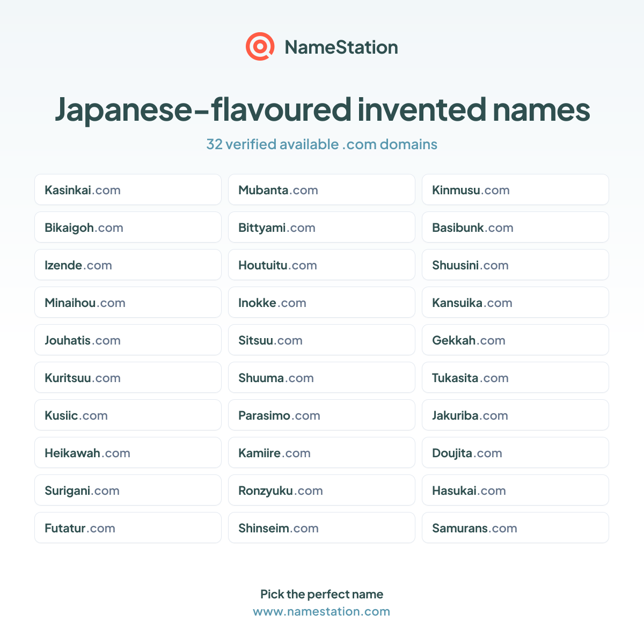Image resolution: width=644 pixels, height=644 pixels.
Task: Click the Japanese-flavoured invented names heading
Action: [322, 109]
